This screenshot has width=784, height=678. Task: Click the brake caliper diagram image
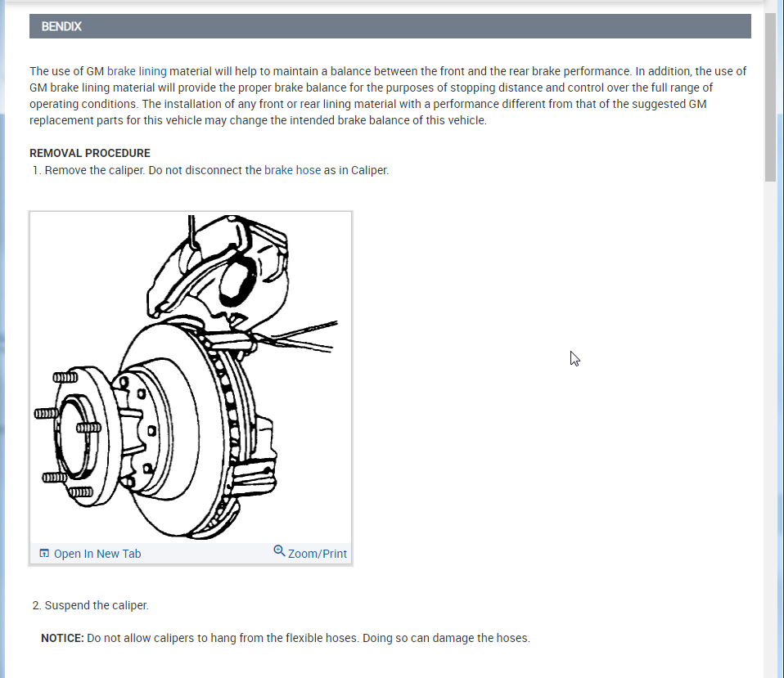click(191, 377)
